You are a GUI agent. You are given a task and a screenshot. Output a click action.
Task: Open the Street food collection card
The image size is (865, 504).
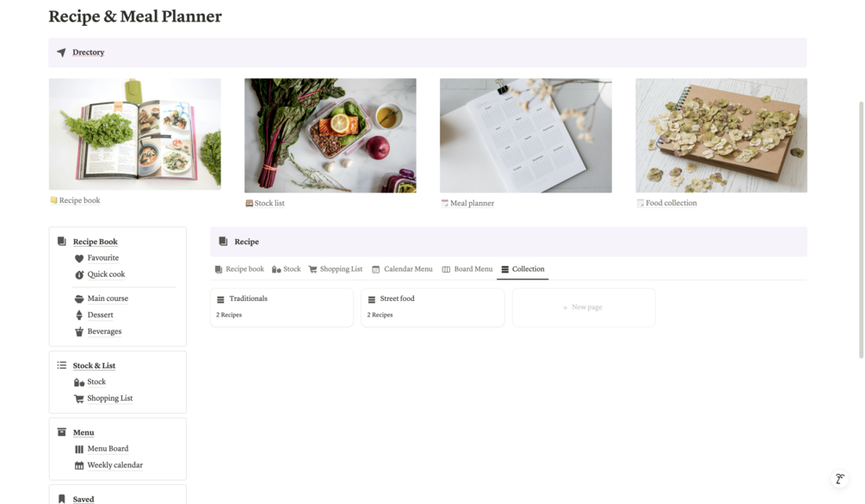432,307
